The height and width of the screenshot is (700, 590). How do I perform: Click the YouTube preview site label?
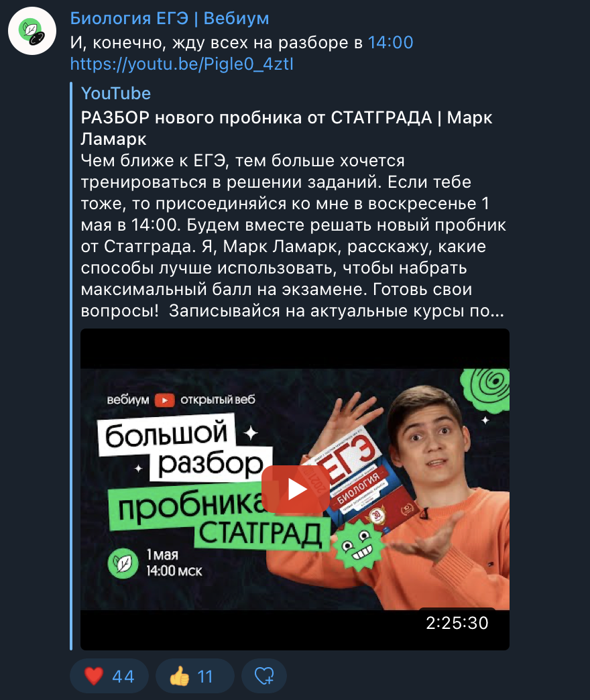point(115,93)
